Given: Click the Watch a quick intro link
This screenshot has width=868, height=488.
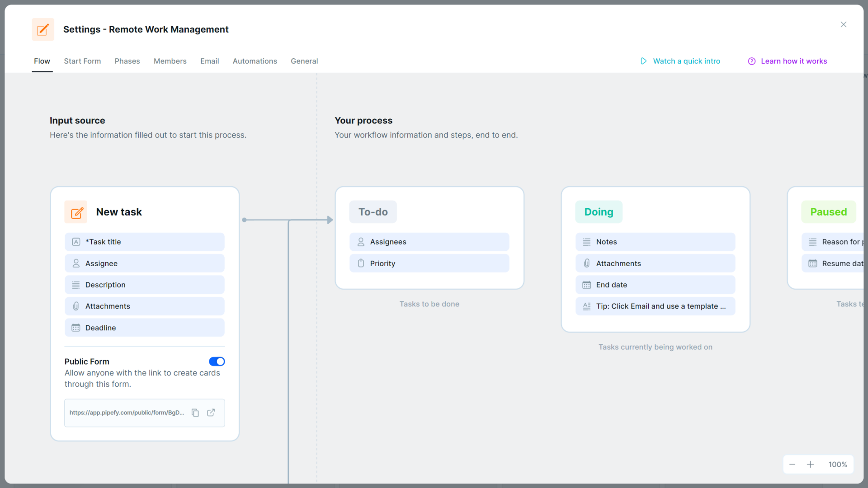Looking at the screenshot, I should [687, 61].
